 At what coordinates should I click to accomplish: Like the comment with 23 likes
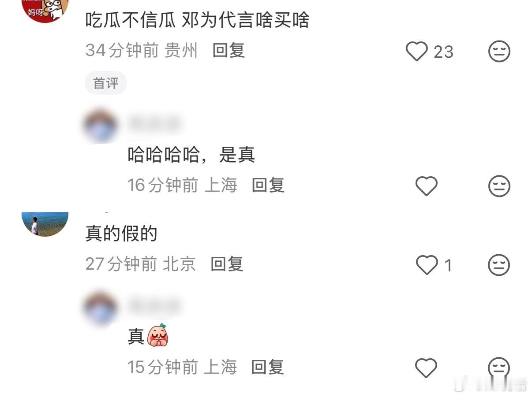417,52
